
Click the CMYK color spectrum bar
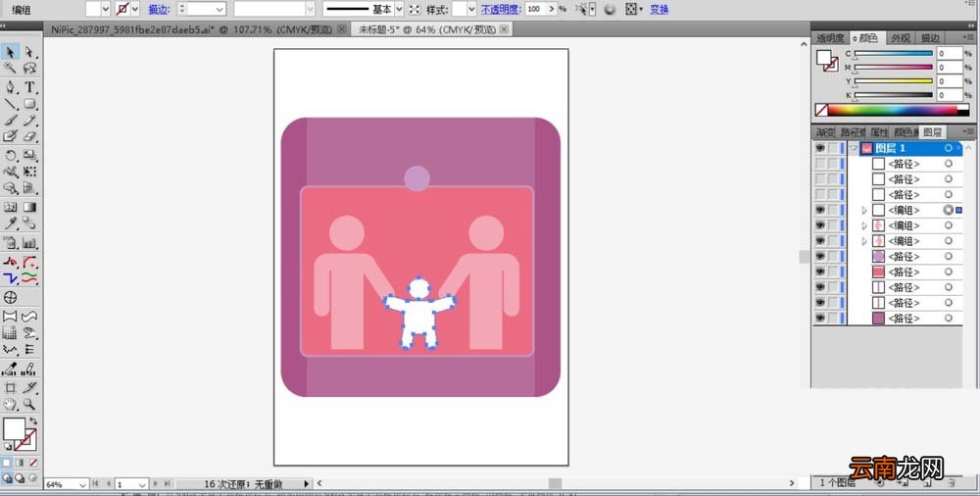pos(892,110)
